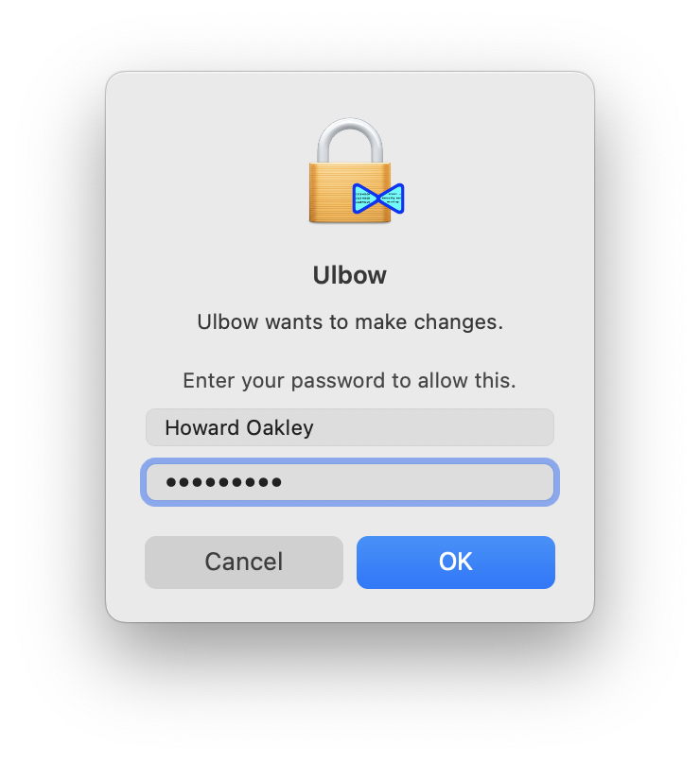This screenshot has width=700, height=762.
Task: Click the masked password dots
Action: point(223,482)
